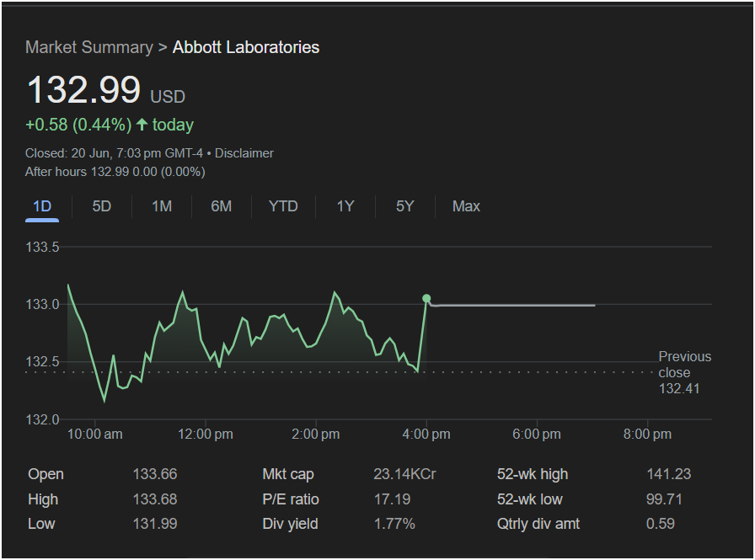Click the Qtrly div amt value 0.59
Viewport: 755px width, 560px height.
tap(660, 524)
